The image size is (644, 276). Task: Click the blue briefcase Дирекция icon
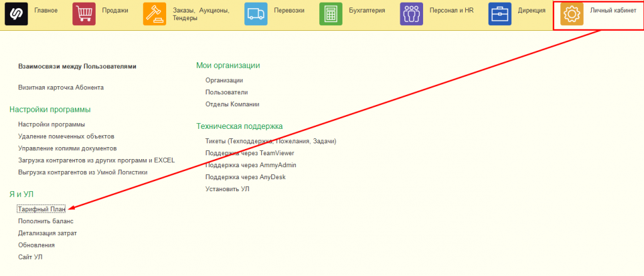click(500, 14)
